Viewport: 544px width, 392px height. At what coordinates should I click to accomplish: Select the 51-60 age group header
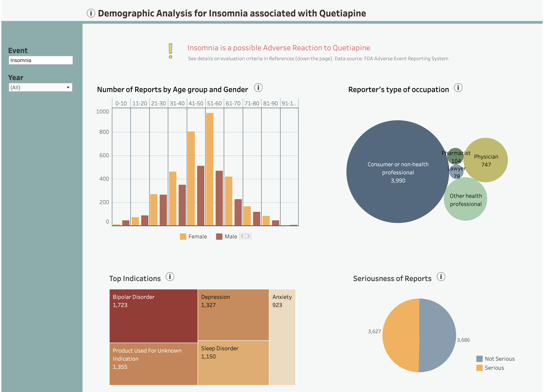pos(214,103)
